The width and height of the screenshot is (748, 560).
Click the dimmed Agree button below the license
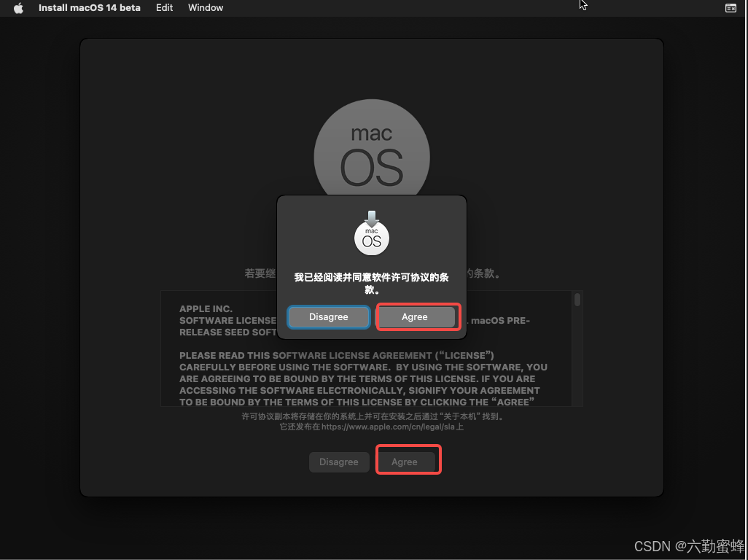point(405,462)
